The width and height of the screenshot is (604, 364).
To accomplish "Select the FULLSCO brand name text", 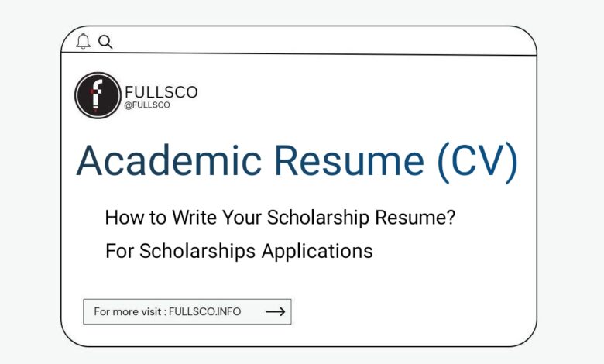I will [x=161, y=92].
